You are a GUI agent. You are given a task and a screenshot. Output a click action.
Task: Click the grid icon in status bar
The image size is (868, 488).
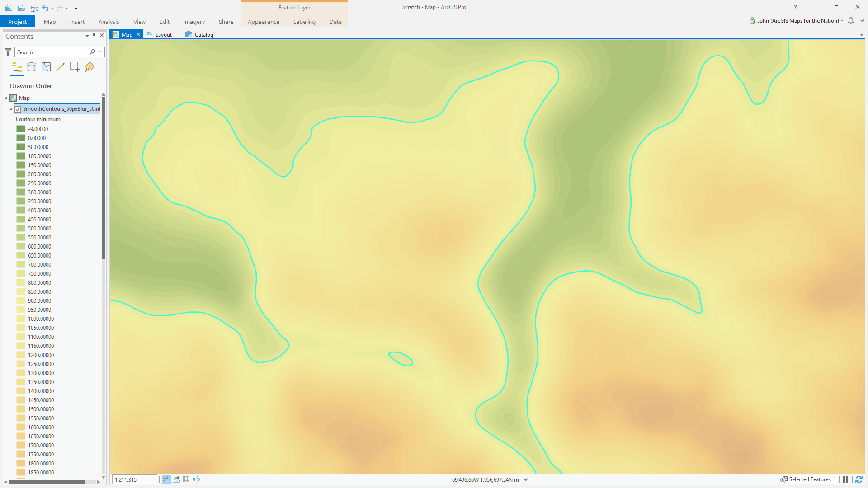186,479
